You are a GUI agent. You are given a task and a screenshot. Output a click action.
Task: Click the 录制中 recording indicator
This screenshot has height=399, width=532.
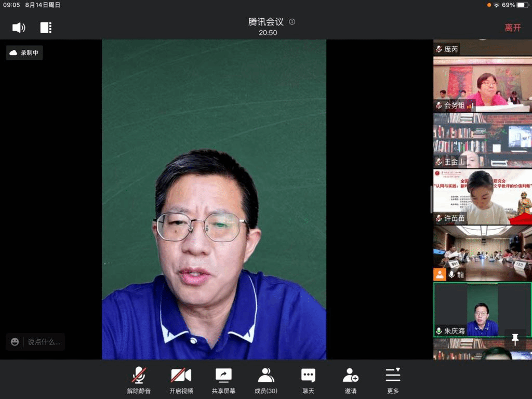[x=24, y=52]
